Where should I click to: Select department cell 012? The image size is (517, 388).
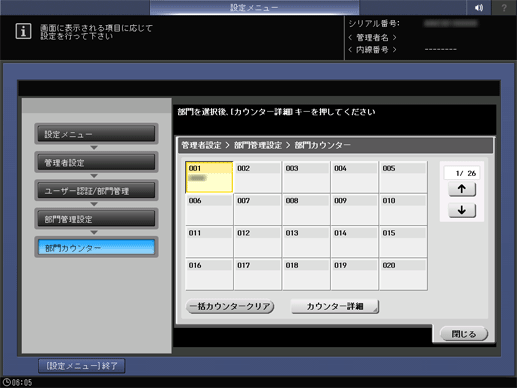click(258, 242)
